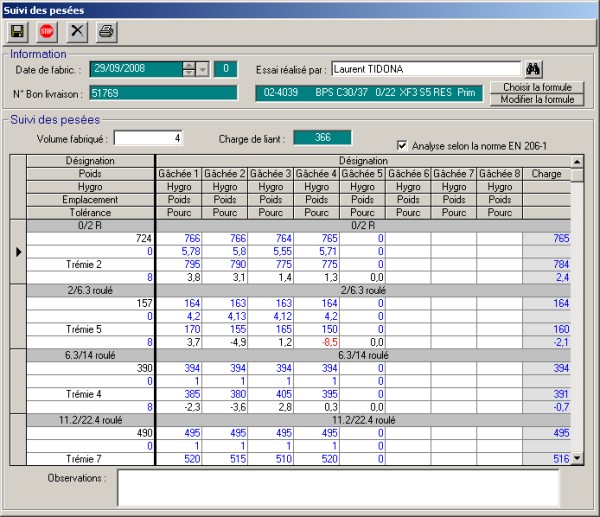
Task: Click the Volume fabriqué input field
Action: [149, 138]
